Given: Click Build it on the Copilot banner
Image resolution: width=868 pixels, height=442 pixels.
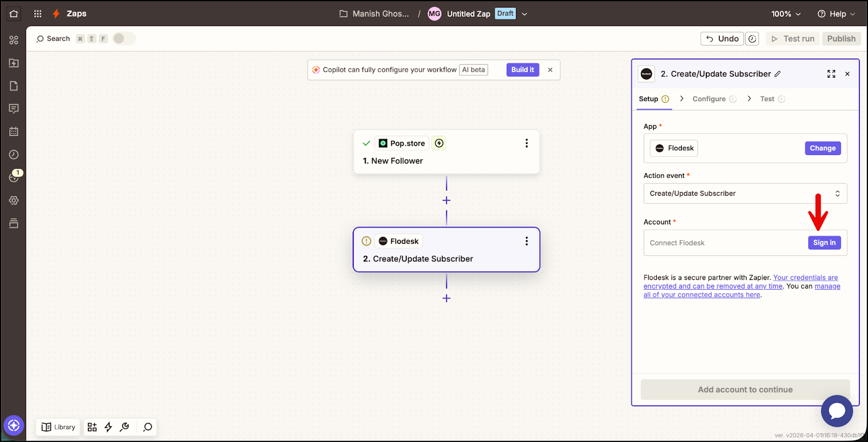Looking at the screenshot, I should pyautogui.click(x=522, y=69).
